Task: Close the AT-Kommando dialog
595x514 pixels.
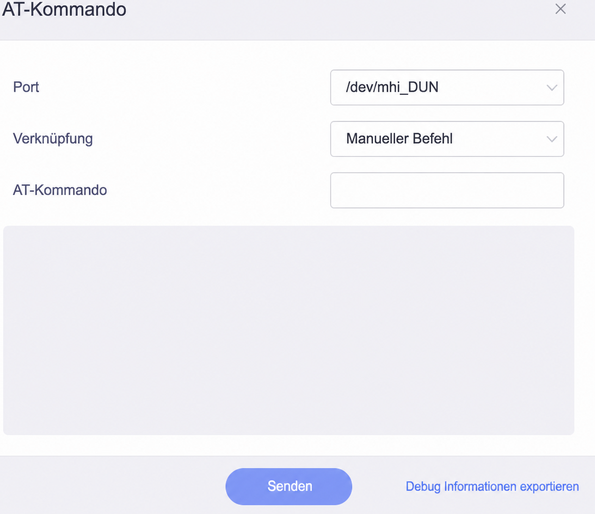Action: (560, 9)
